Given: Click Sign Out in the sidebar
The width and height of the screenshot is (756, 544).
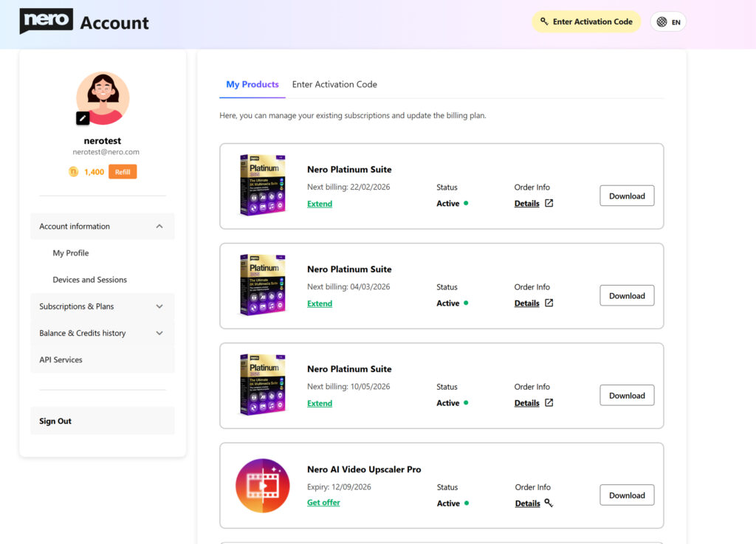Looking at the screenshot, I should pos(55,421).
